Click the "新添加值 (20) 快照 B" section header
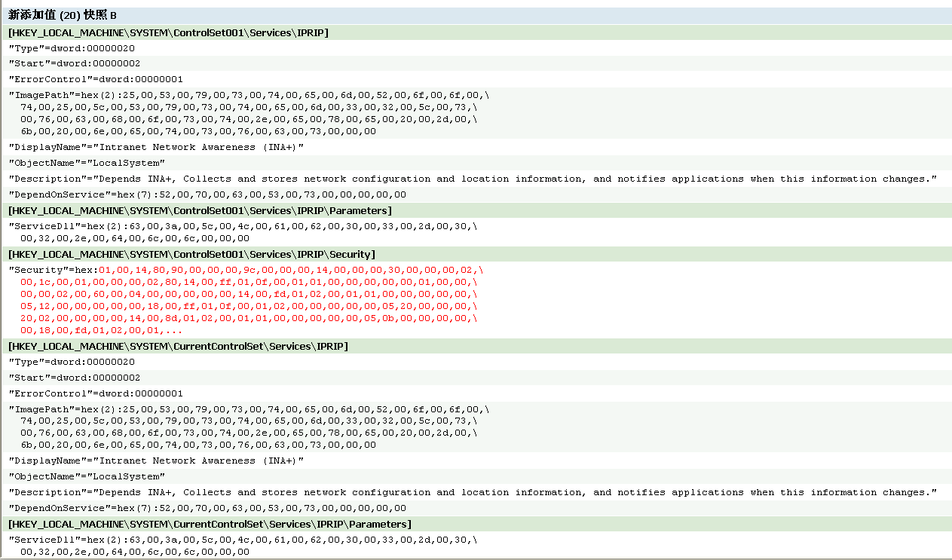This screenshot has width=952, height=560. (63, 15)
